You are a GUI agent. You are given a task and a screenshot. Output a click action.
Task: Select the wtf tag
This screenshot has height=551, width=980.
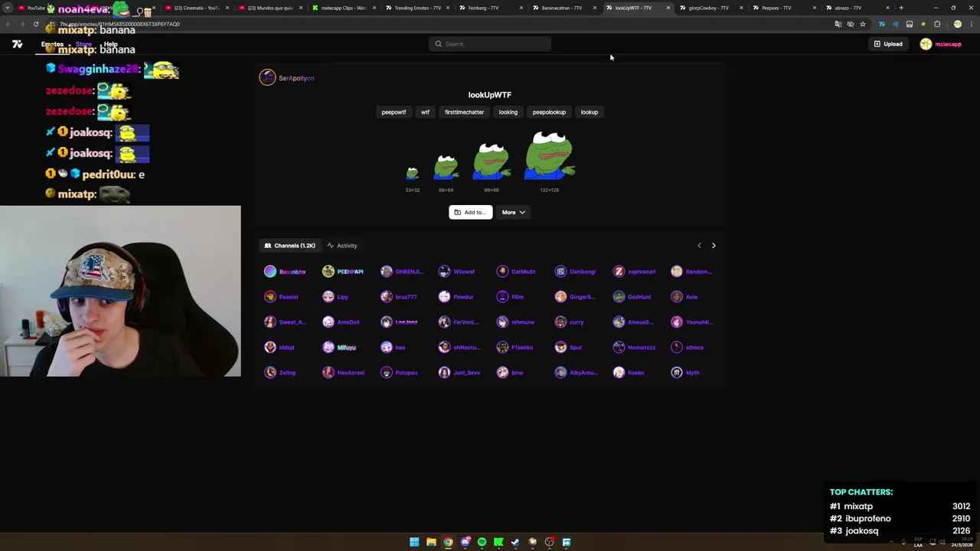click(x=425, y=112)
